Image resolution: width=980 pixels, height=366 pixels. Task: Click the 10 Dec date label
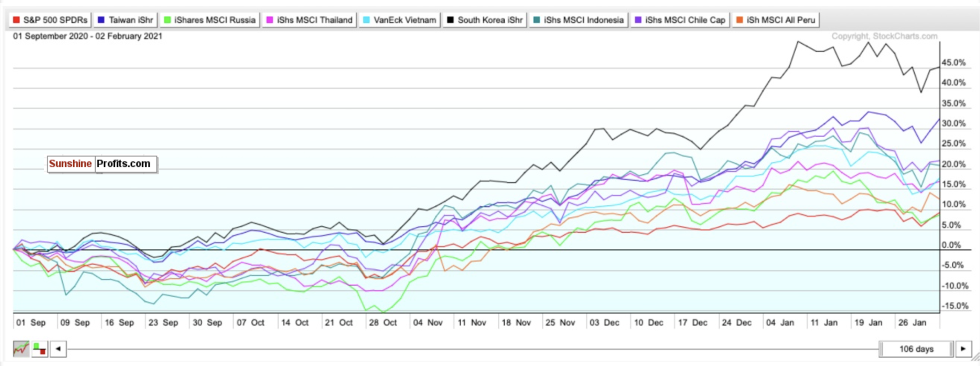coord(648,323)
